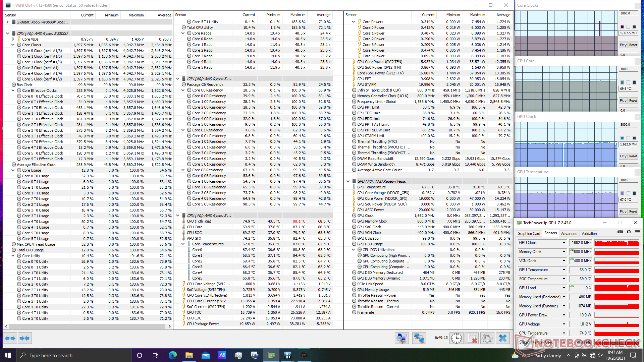This screenshot has height=362, width=644.
Task: Open Task View on the taskbar
Action: pyautogui.click(x=156, y=355)
